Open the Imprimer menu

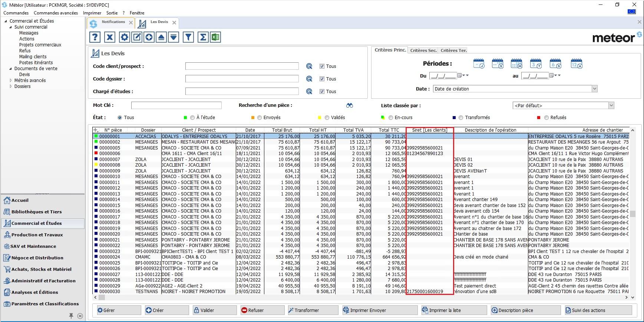pos(92,13)
